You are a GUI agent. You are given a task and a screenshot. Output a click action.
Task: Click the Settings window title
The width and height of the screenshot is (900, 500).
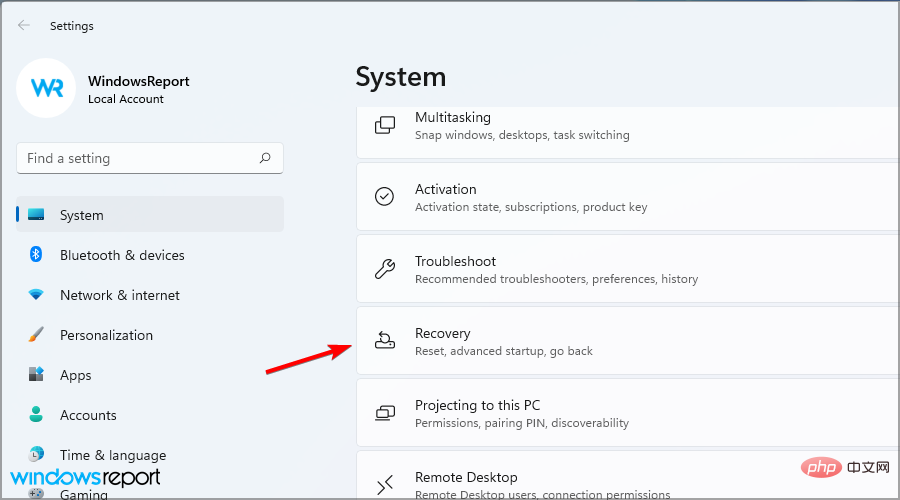coord(72,26)
